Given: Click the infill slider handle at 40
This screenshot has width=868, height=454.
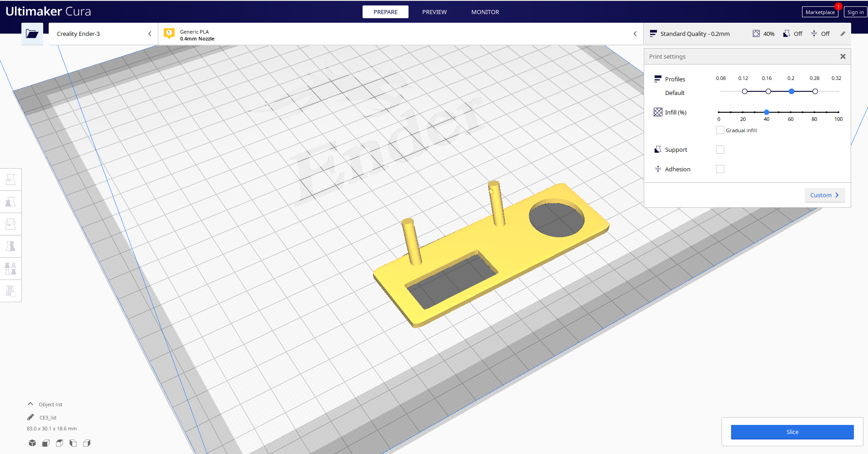Looking at the screenshot, I should tap(767, 112).
